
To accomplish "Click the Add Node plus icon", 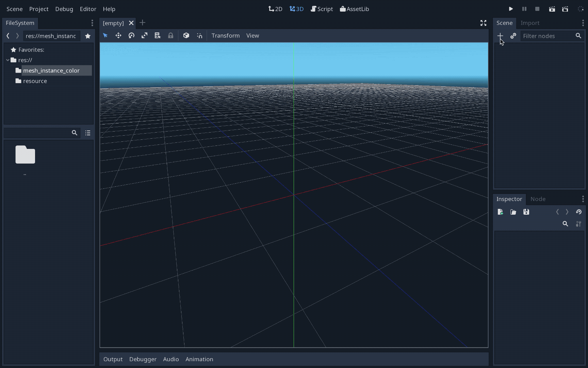I will pos(500,36).
